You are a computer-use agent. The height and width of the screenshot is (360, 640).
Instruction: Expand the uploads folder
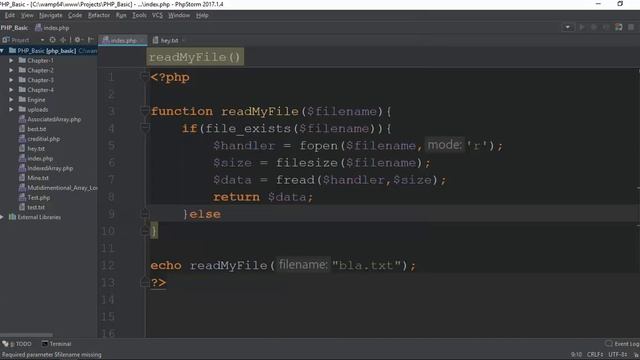[11, 109]
